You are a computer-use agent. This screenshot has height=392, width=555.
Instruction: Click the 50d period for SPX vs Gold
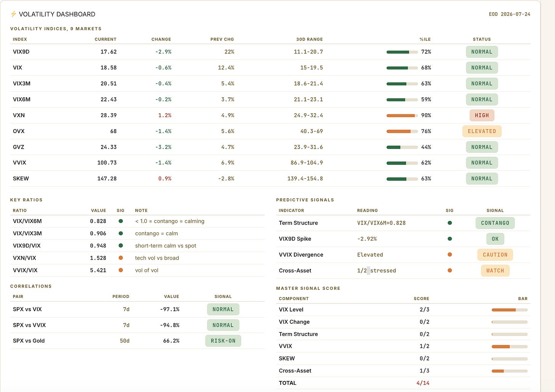(125, 341)
